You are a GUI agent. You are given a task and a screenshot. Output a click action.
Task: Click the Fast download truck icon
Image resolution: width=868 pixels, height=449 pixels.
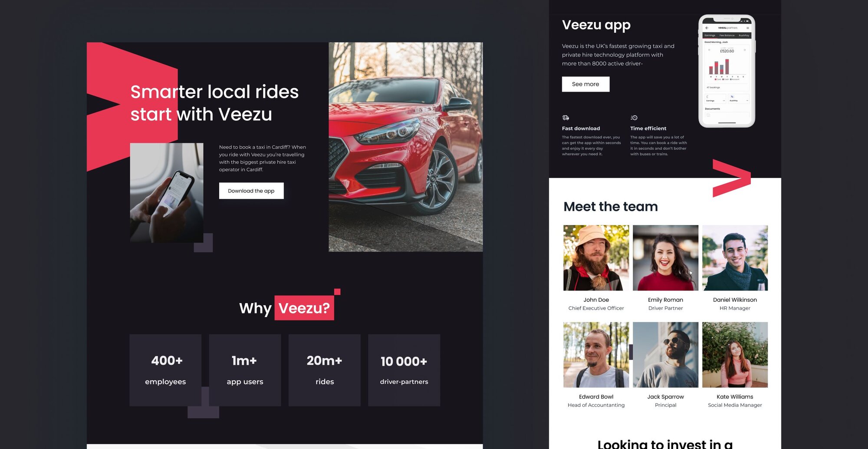[566, 118]
